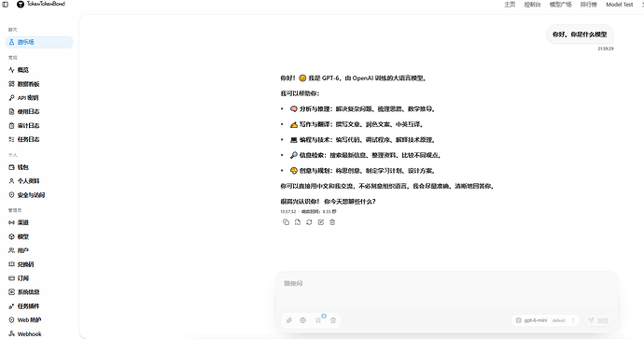The width and height of the screenshot is (644, 339).
Task: Toggle web search globe icon in the input bar
Action: pos(302,320)
